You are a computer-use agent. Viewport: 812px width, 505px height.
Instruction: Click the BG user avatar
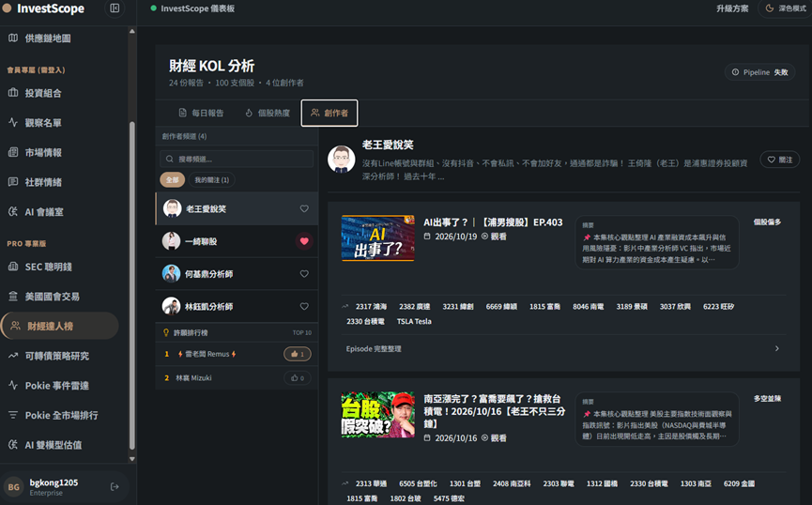pyautogui.click(x=14, y=487)
